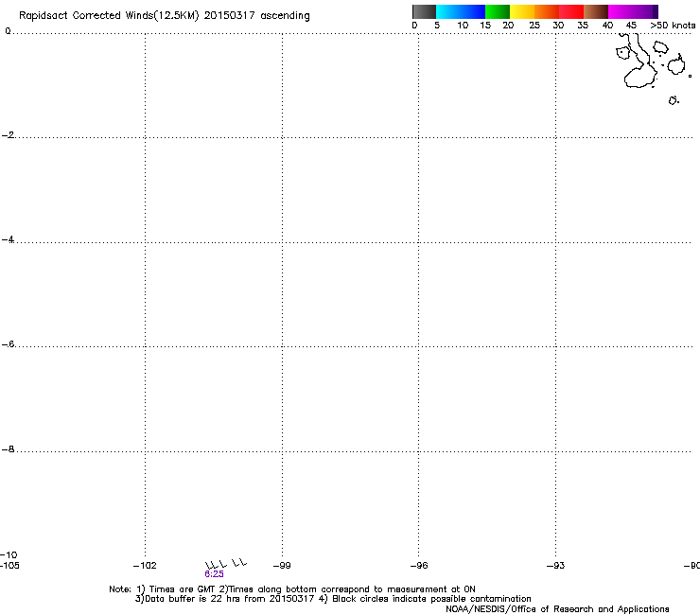Click the '-102' longitude axis label
Screen dimensions: 700x615
point(145,566)
